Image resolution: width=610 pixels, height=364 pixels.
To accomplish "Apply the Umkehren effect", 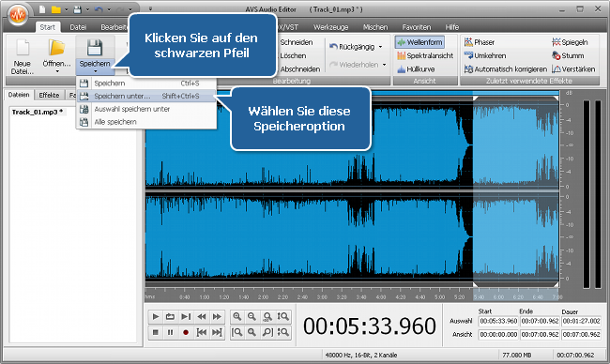I will tap(485, 55).
